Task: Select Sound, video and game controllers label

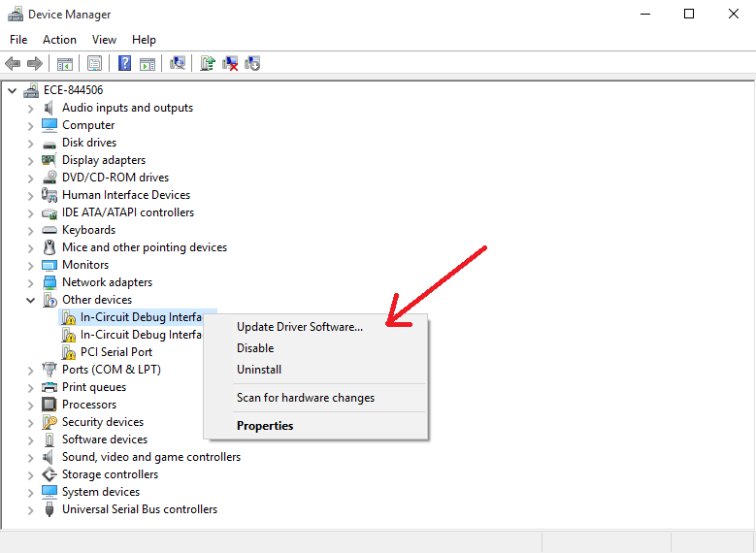Action: 151,457
